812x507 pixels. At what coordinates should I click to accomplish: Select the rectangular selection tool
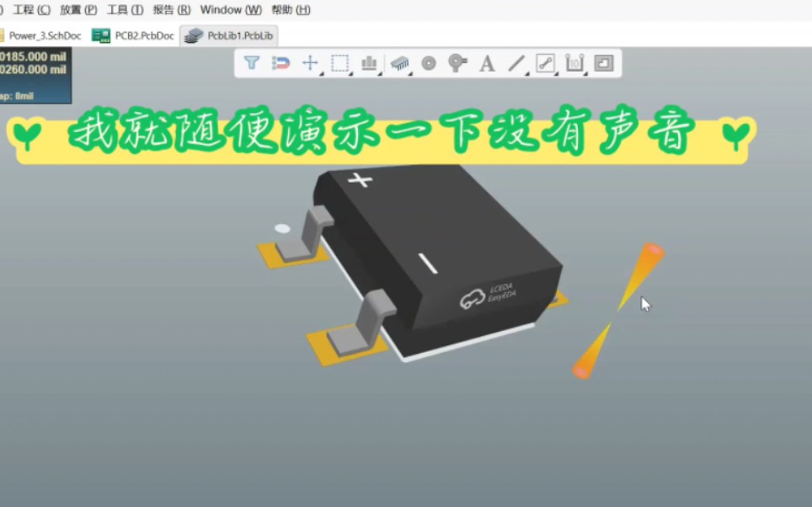[339, 61]
